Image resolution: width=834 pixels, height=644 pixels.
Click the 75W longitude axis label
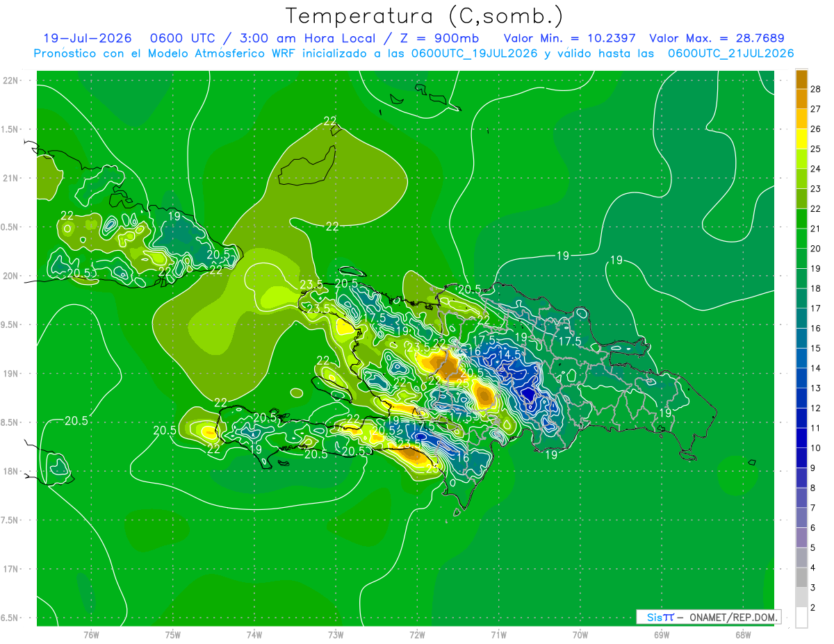click(173, 635)
